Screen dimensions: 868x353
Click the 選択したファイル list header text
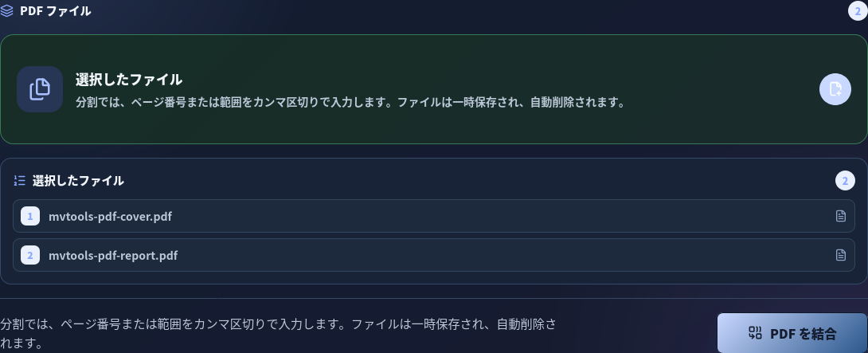point(78,181)
